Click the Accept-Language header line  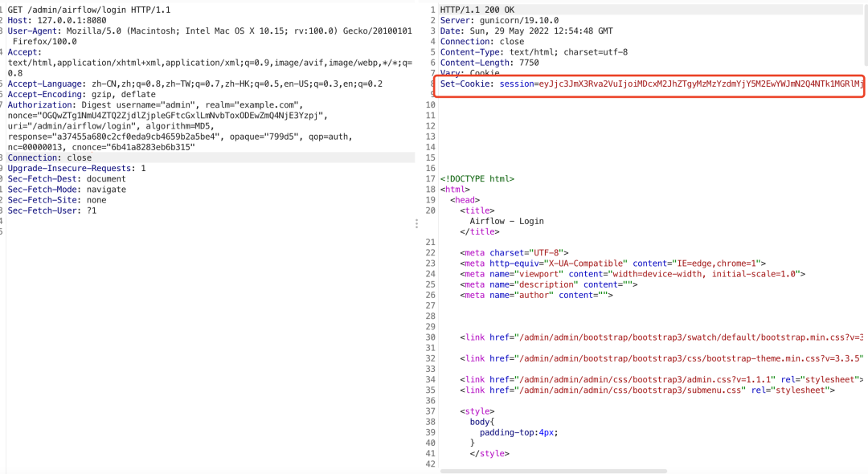(x=194, y=84)
